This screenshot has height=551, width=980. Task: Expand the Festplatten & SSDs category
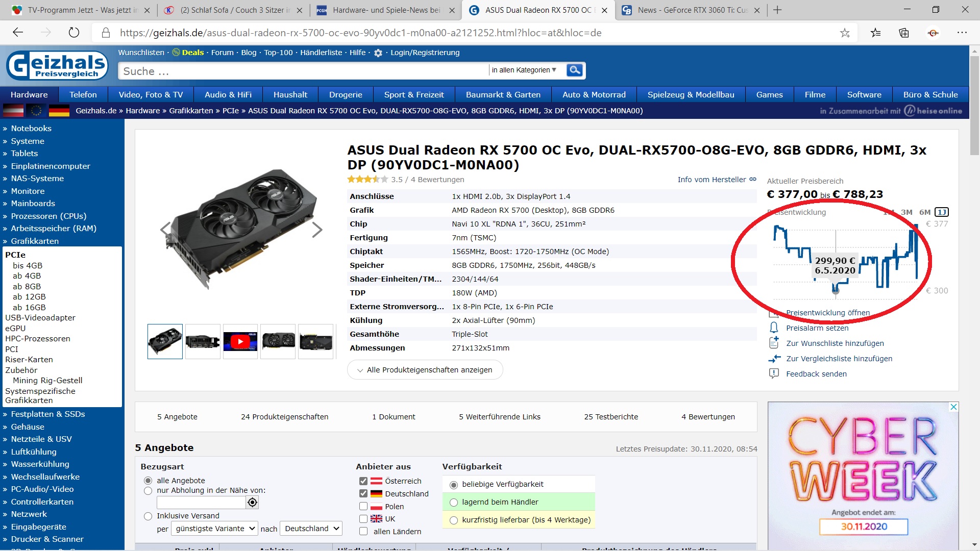[48, 414]
